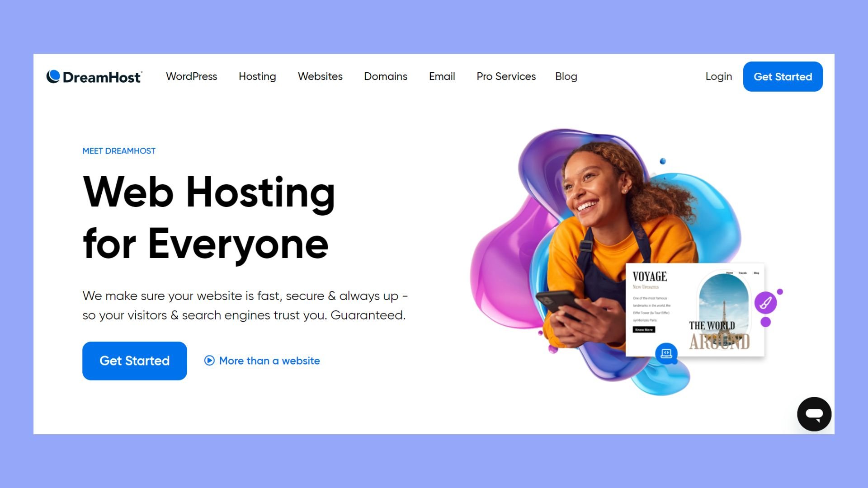Expand the WordPress navigation menu item
Viewport: 868px width, 488px height.
pyautogui.click(x=191, y=76)
